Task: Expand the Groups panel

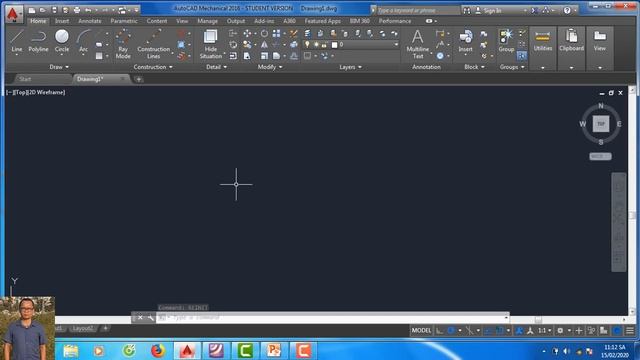Action: 512,67
